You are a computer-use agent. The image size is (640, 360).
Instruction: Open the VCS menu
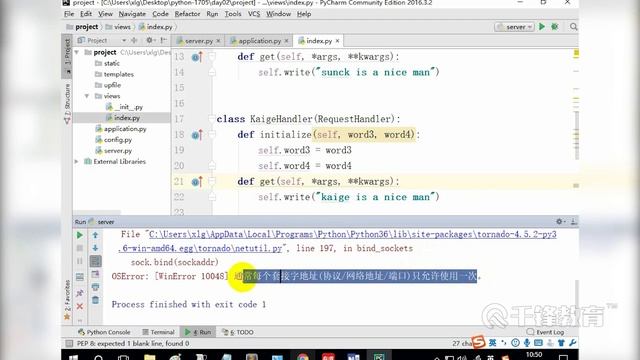pyautogui.click(x=254, y=14)
